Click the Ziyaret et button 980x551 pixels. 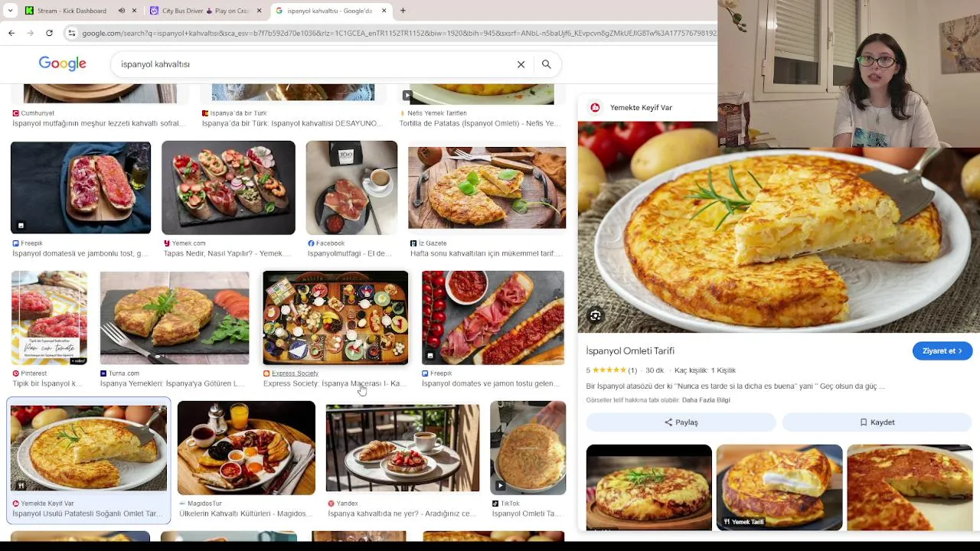(942, 350)
